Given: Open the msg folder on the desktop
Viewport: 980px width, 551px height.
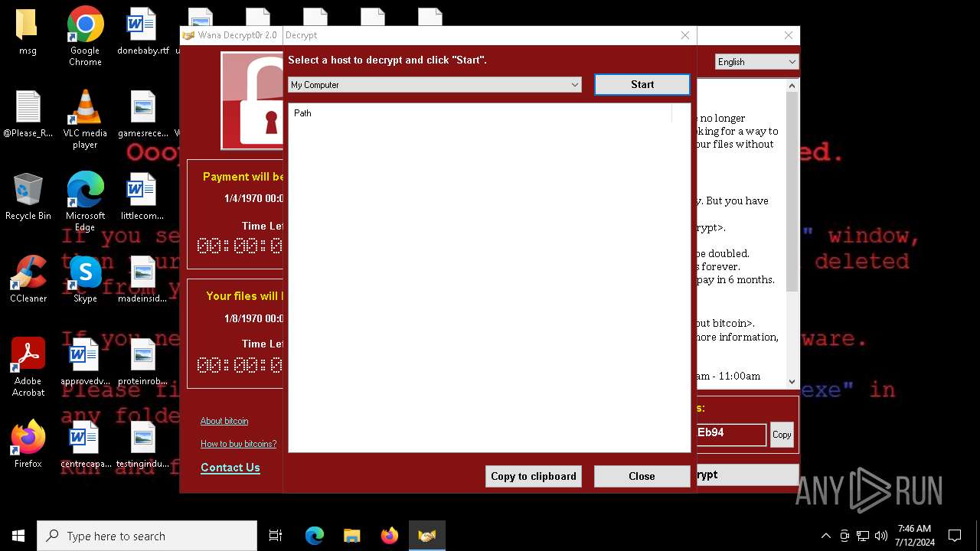Looking at the screenshot, I should 28,31.
